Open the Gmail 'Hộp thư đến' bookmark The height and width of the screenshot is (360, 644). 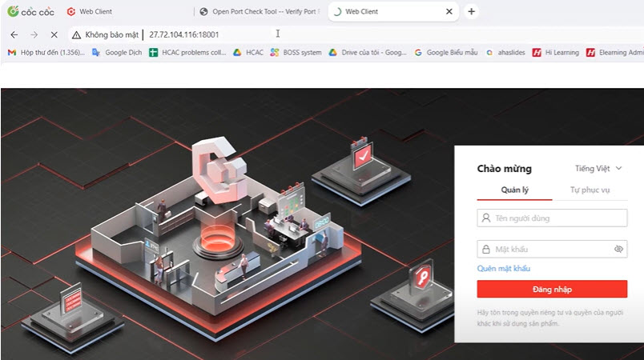coord(45,53)
